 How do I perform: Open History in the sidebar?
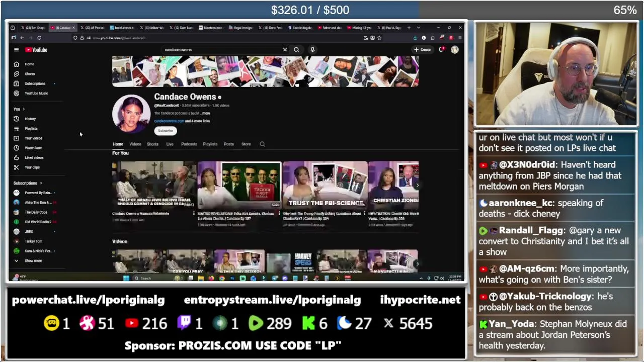[x=30, y=119]
